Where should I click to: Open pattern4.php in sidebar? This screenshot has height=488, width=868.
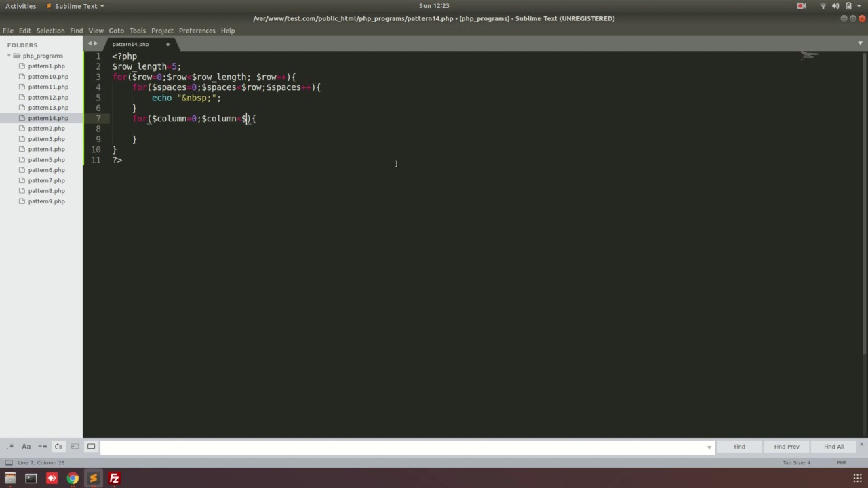point(47,149)
